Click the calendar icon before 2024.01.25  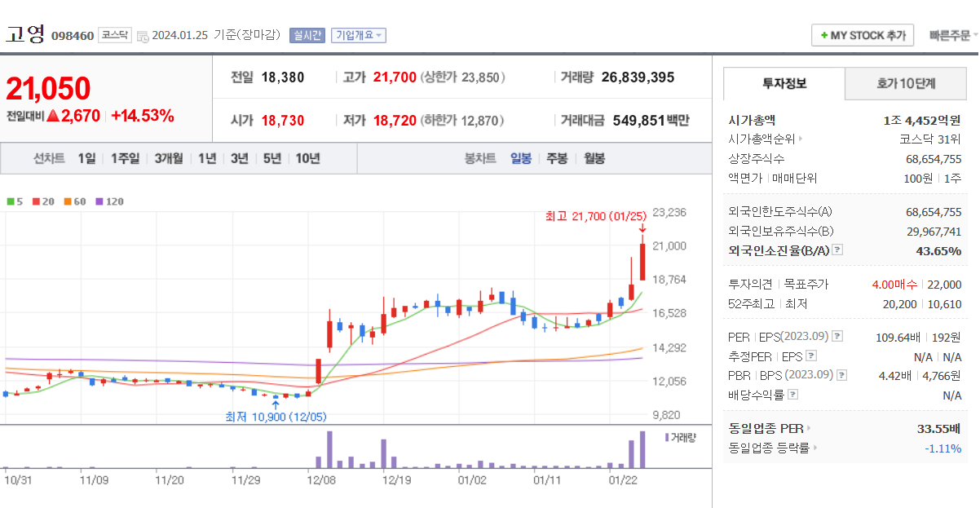click(x=143, y=36)
